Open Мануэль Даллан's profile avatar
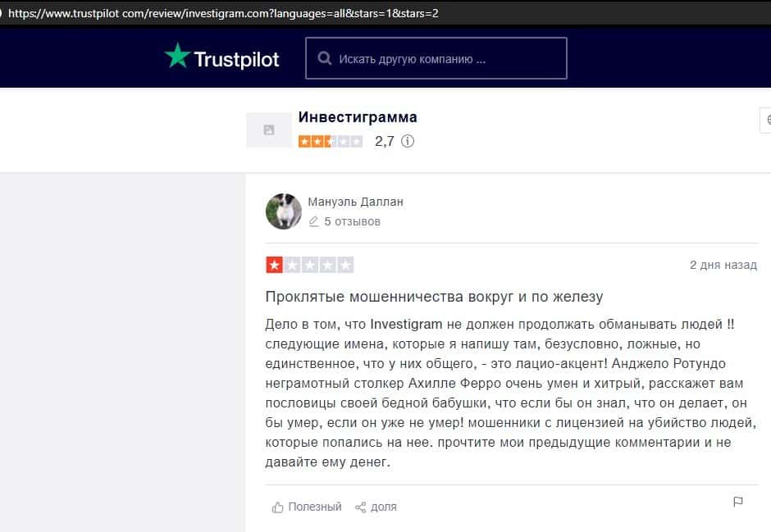 coord(284,211)
